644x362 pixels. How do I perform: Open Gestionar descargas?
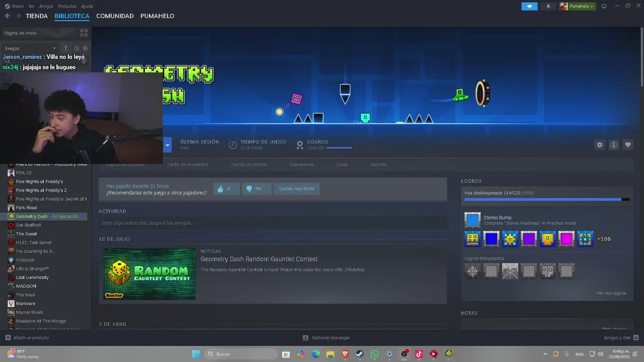tap(326, 338)
